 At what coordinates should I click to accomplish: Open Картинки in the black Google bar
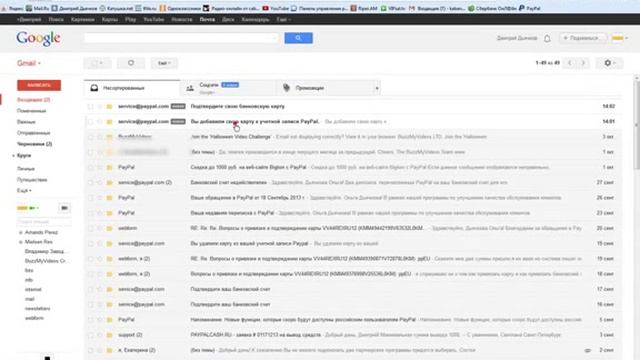click(x=82, y=19)
